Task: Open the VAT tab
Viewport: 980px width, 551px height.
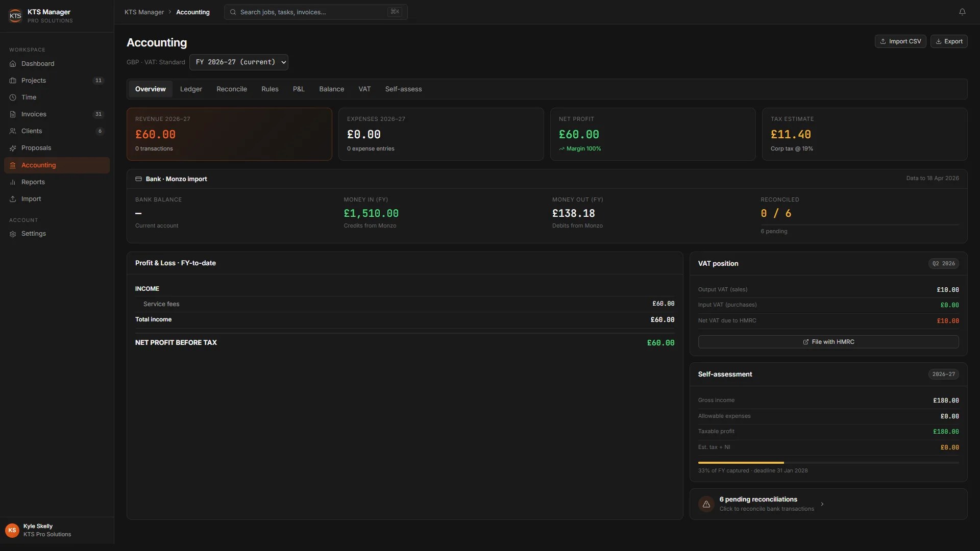Action: (364, 89)
